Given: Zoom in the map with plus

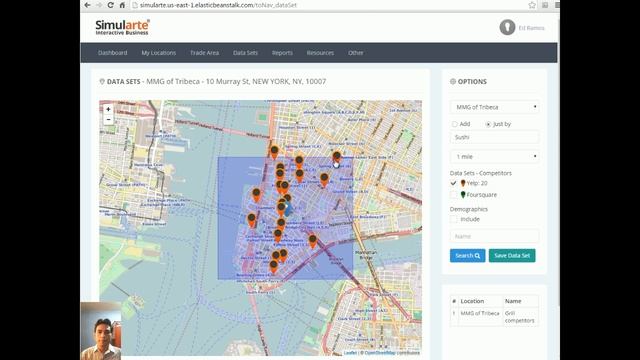Looking at the screenshot, I should click(108, 109).
